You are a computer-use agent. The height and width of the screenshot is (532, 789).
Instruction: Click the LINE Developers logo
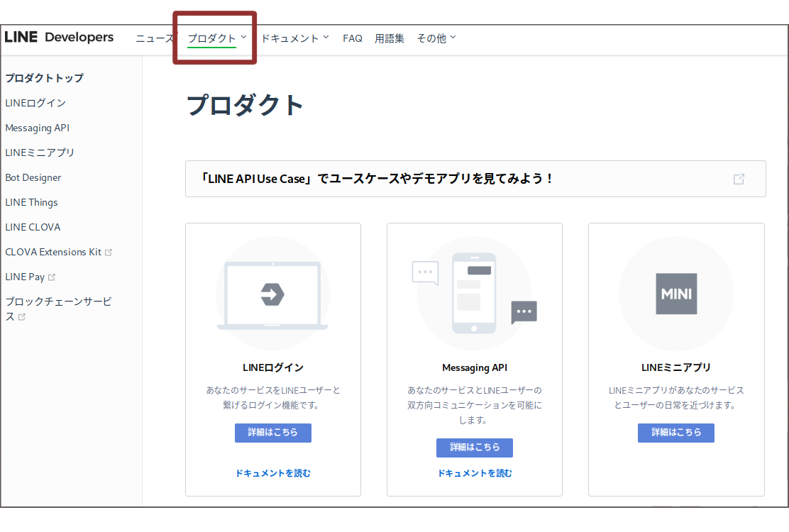(x=60, y=37)
